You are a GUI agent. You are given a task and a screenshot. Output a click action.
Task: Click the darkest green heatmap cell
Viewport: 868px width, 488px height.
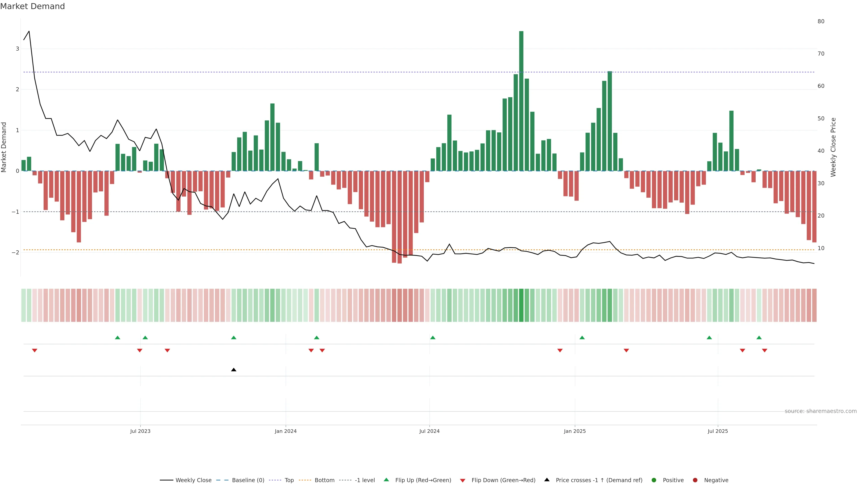[x=521, y=305]
